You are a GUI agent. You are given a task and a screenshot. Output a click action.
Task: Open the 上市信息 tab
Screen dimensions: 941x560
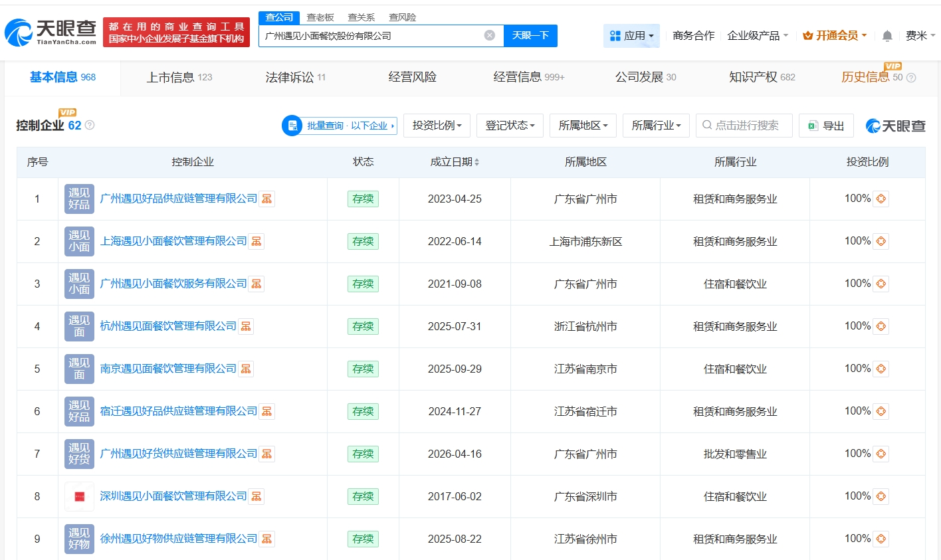click(x=179, y=78)
